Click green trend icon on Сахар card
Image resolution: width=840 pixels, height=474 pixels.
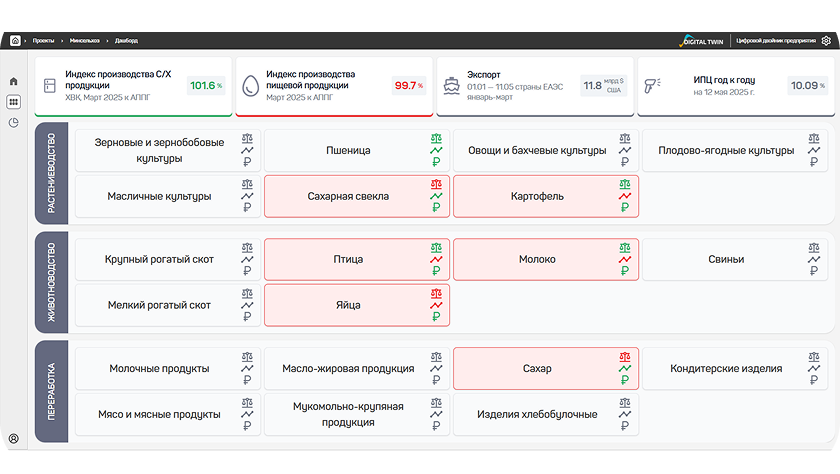(625, 368)
